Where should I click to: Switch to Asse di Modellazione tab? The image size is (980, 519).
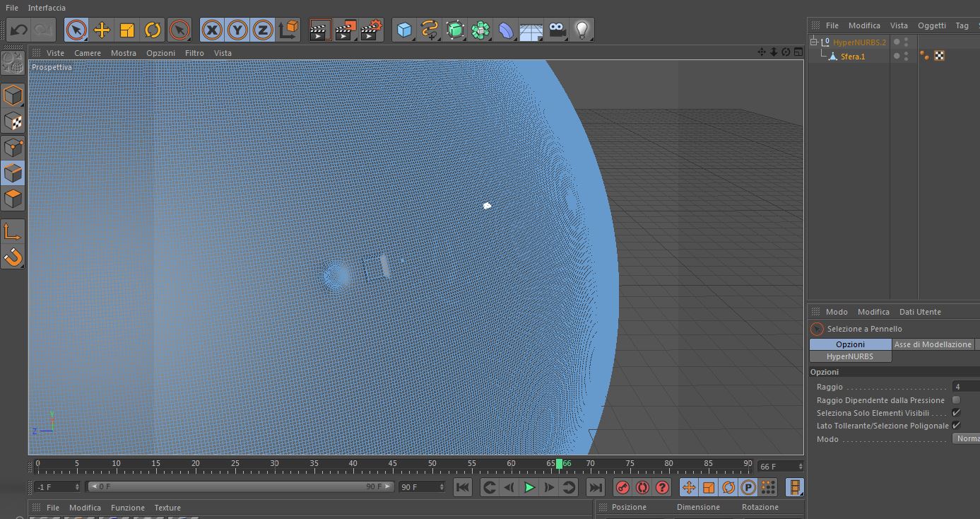coord(933,344)
